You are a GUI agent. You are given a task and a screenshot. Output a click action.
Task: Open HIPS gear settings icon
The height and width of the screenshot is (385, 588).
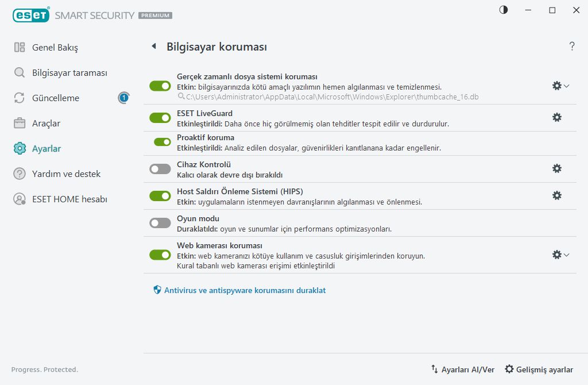pos(556,195)
